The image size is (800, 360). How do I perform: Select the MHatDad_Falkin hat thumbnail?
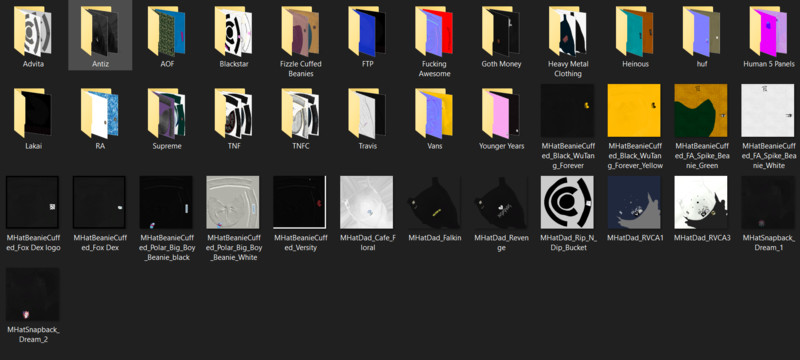(434, 202)
